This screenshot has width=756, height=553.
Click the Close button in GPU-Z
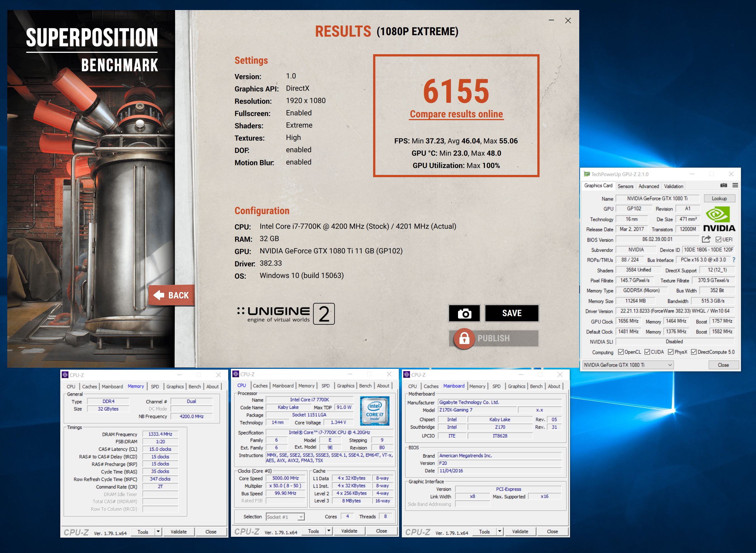click(723, 365)
